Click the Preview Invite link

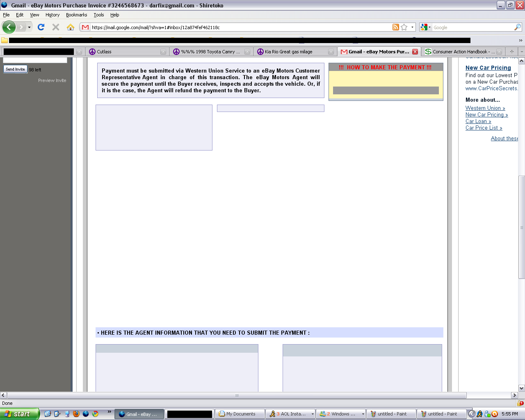pos(52,80)
